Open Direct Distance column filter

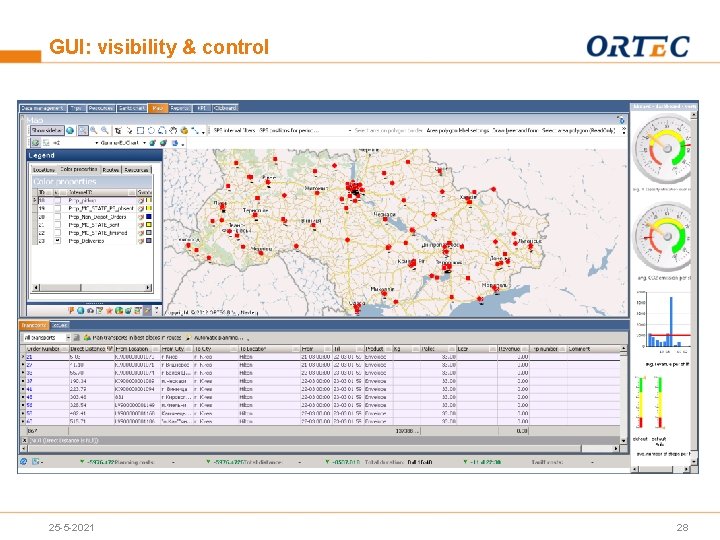[x=110, y=349]
